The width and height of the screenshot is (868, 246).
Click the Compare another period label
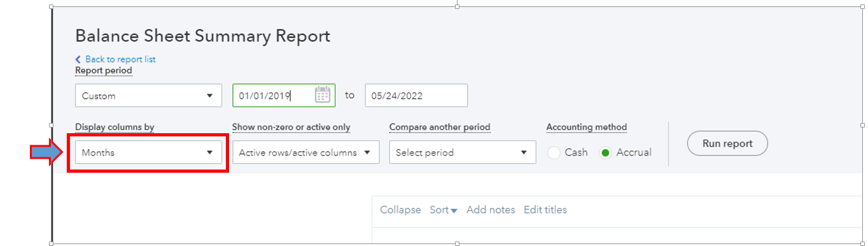440,127
